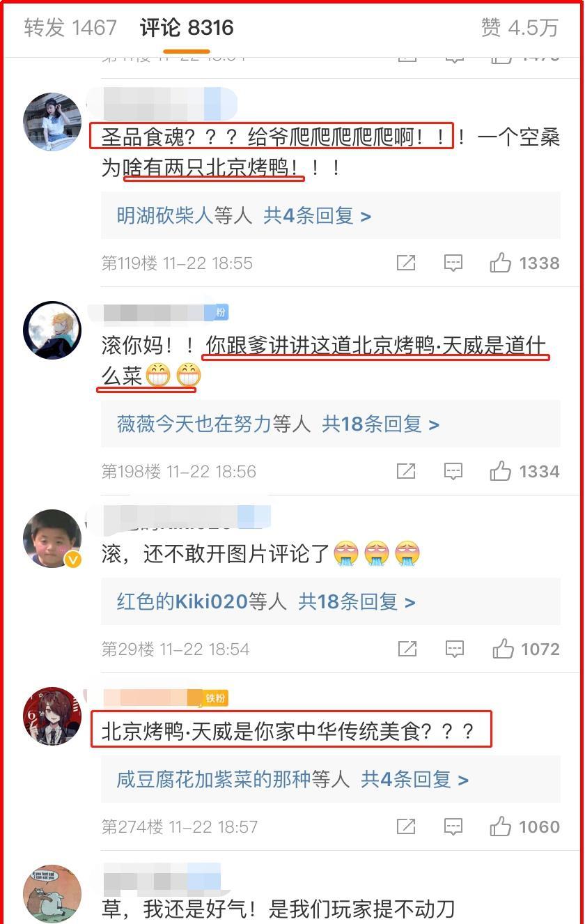The height and width of the screenshot is (924, 585).
Task: Expand the 共4条回复 replies under 咸豆腐花加紫菜的那种
Action: [x=415, y=779]
